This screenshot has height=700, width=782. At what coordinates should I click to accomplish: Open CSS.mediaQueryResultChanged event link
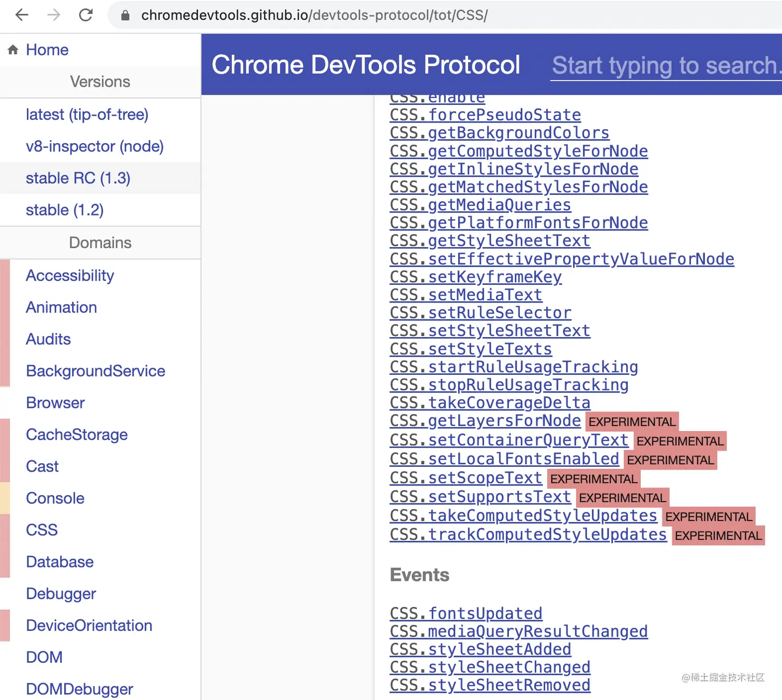point(519,632)
